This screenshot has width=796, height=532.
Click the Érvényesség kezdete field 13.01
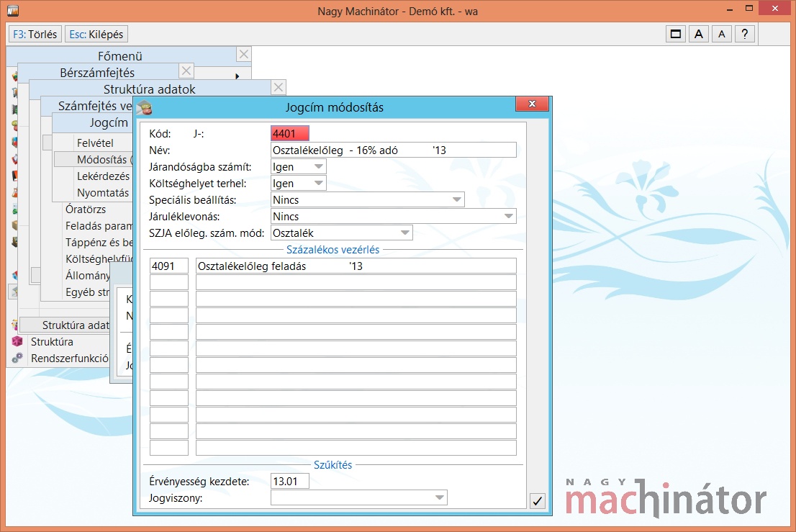[x=290, y=481]
